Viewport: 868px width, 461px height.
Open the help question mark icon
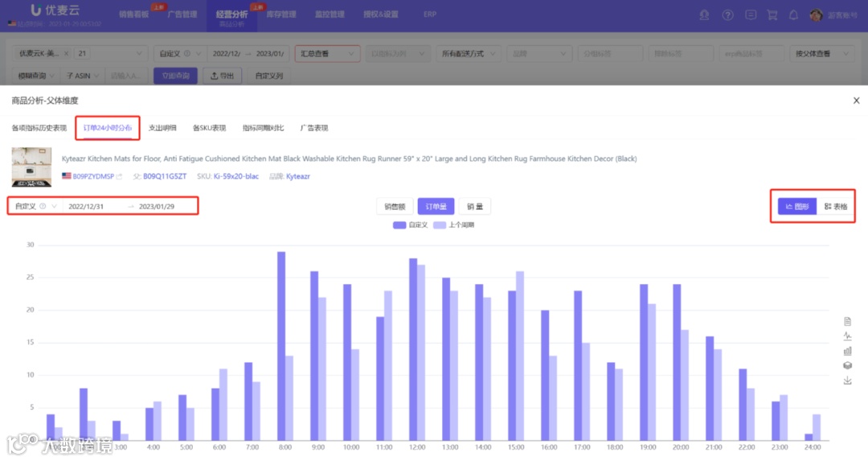727,15
